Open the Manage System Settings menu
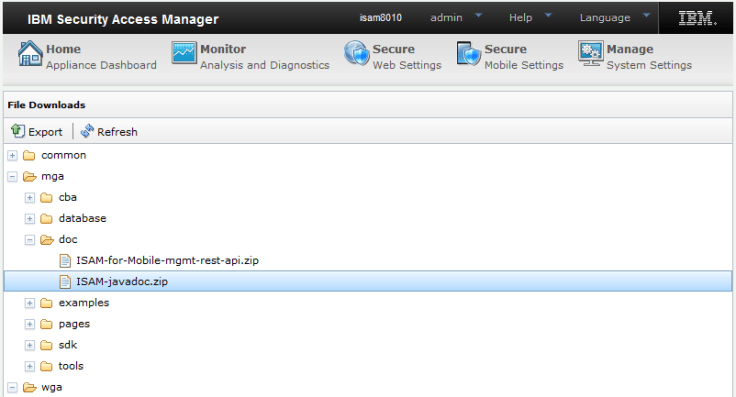 (635, 56)
